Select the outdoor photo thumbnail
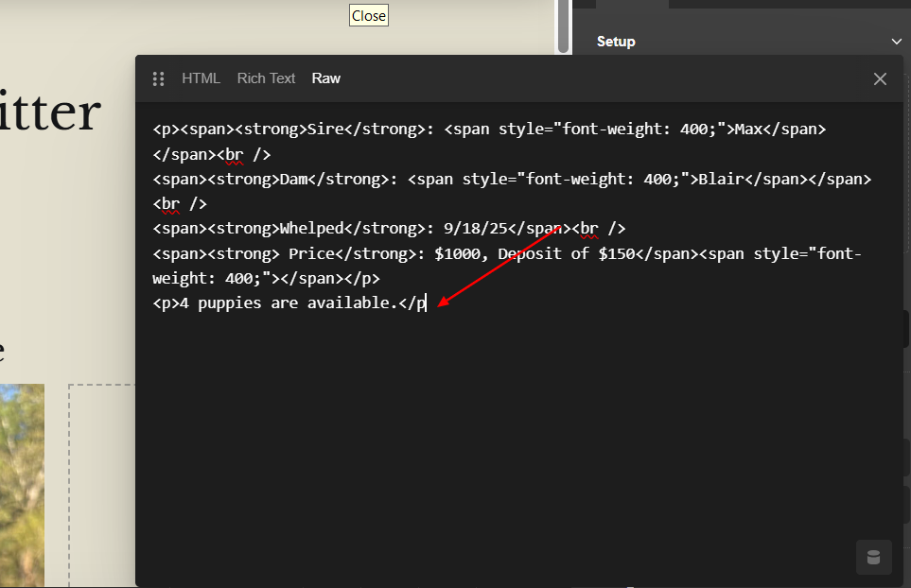 (21, 484)
